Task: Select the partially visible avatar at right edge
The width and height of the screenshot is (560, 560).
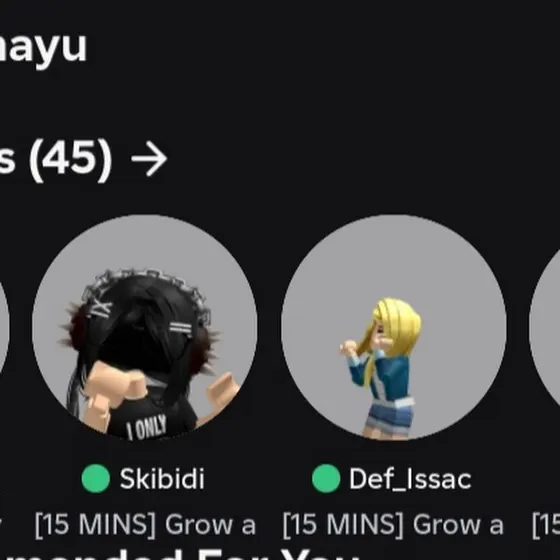Action: 545,327
